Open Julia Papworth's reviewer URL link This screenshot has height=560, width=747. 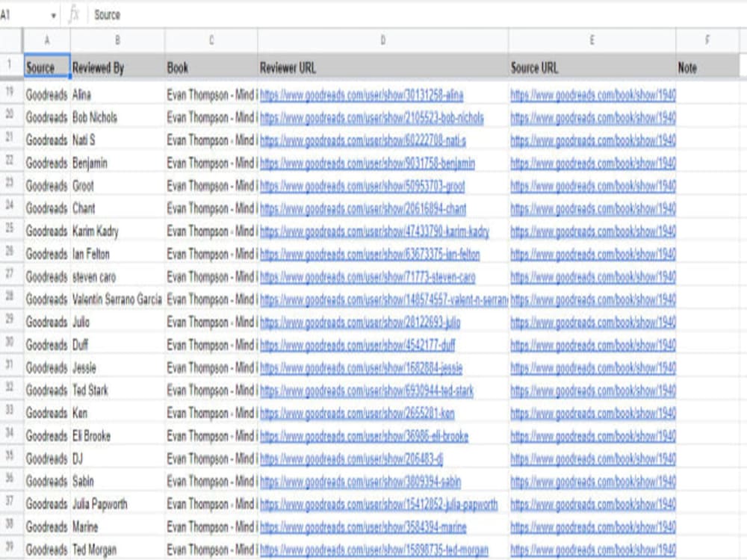(x=379, y=505)
